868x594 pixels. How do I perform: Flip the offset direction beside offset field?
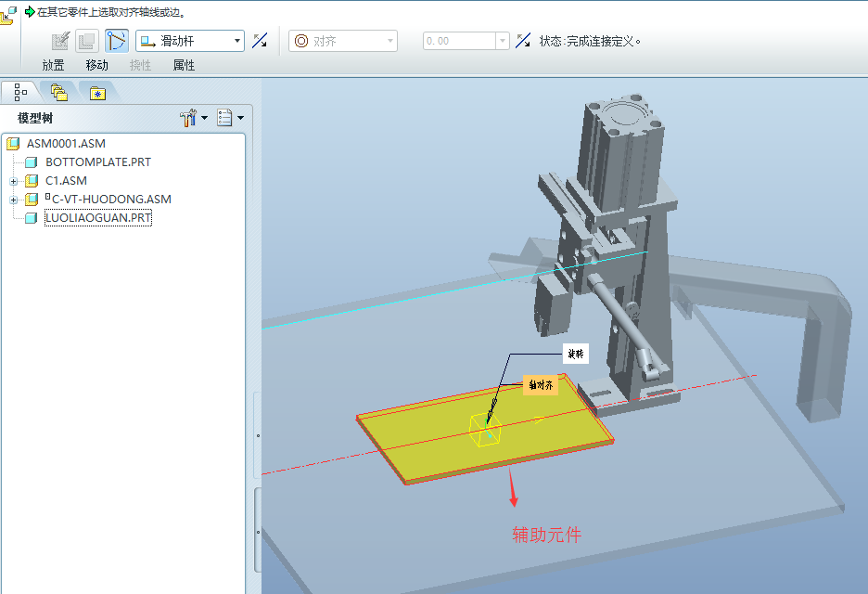(524, 41)
